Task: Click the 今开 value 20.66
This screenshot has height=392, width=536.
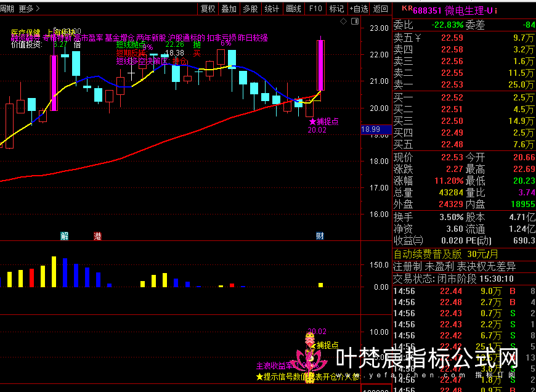Action: 524,157
